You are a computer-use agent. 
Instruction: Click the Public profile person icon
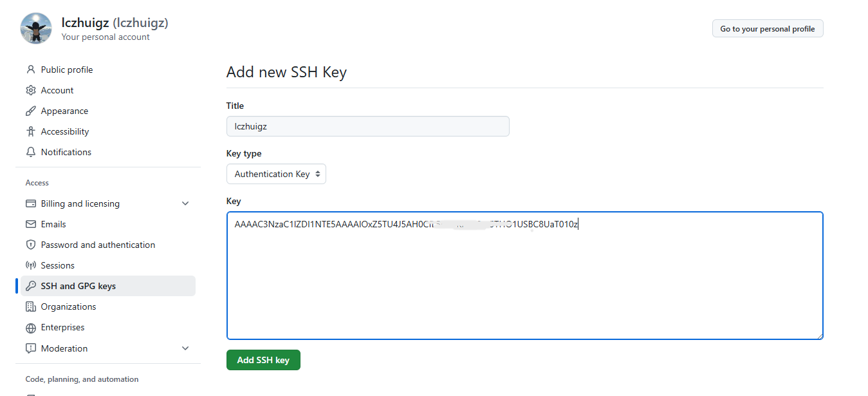31,70
